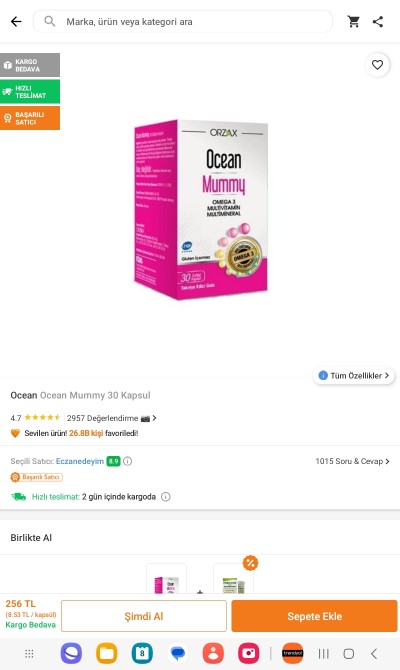Viewport: 400px width, 670px height.
Task: Tap info icon beside Hızlı teslimat
Action: click(x=166, y=497)
